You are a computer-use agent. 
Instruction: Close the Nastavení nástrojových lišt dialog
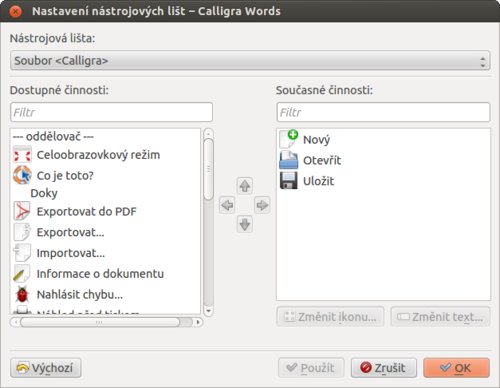pos(15,11)
